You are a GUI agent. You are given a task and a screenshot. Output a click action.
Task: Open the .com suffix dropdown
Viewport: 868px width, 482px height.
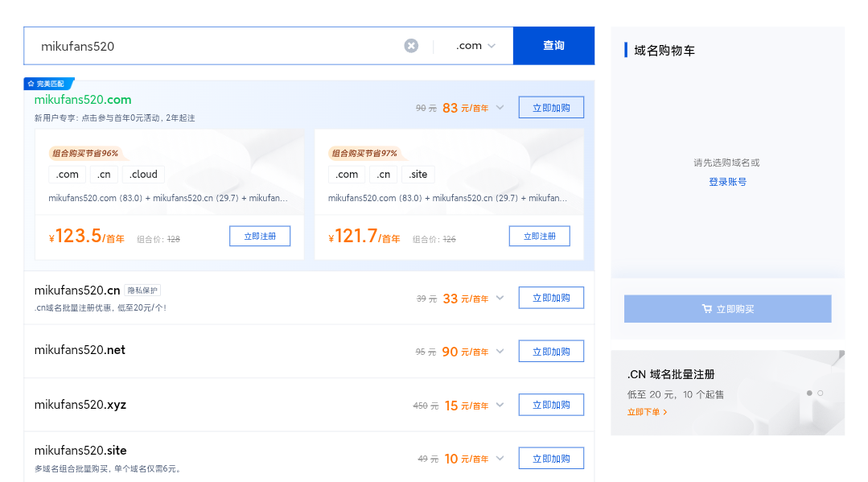475,46
